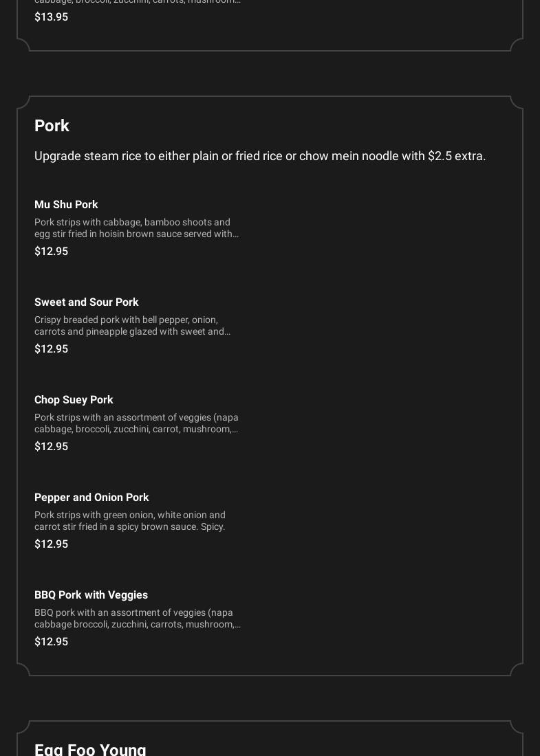Image resolution: width=540 pixels, height=756 pixels.
Task: Click the price under Sweet and Sour Pork
Action: pos(51,349)
